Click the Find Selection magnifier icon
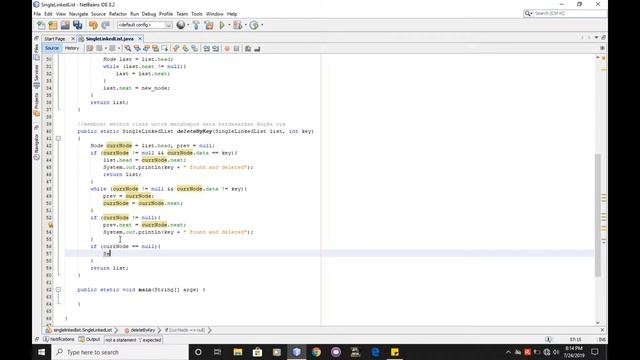 (128, 49)
